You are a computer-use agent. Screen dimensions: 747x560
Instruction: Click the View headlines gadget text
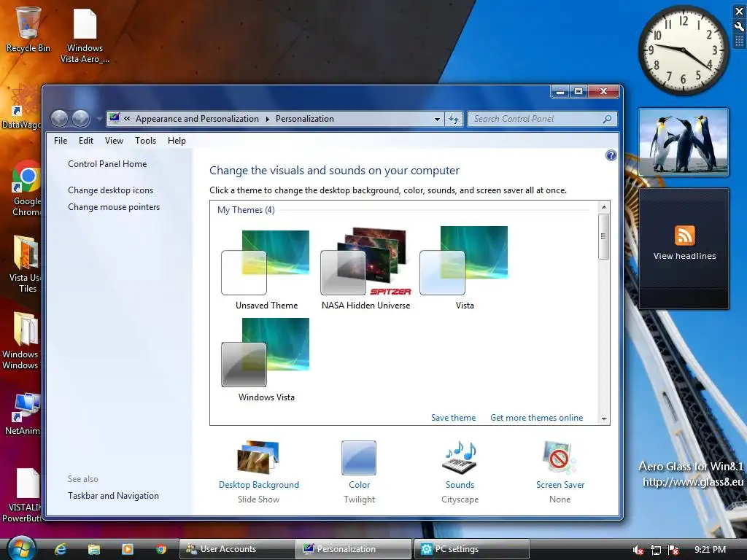684,256
